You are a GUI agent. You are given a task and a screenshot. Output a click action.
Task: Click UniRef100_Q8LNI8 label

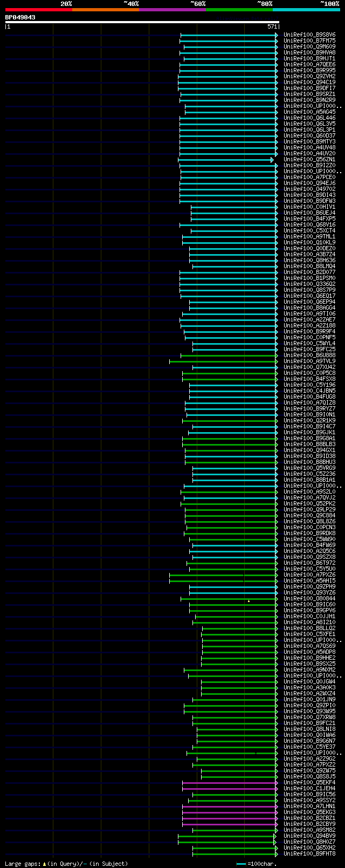309,729
